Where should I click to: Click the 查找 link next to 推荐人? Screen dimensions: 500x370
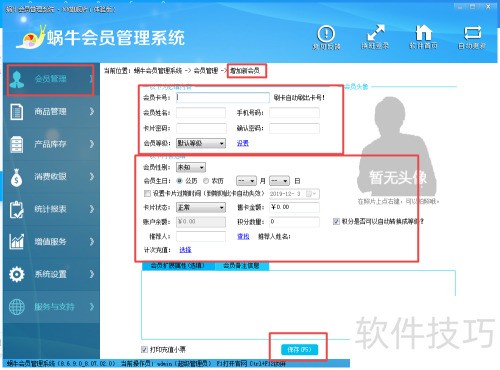pyautogui.click(x=243, y=236)
